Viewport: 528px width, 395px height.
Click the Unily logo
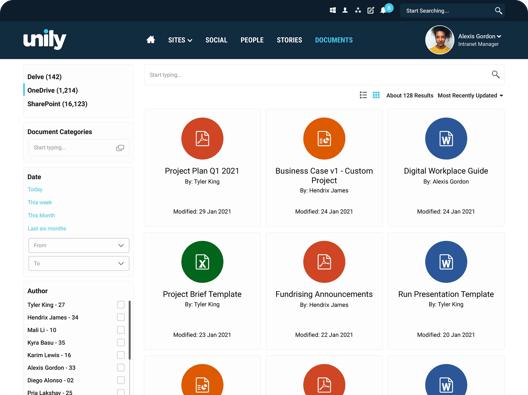(x=44, y=39)
